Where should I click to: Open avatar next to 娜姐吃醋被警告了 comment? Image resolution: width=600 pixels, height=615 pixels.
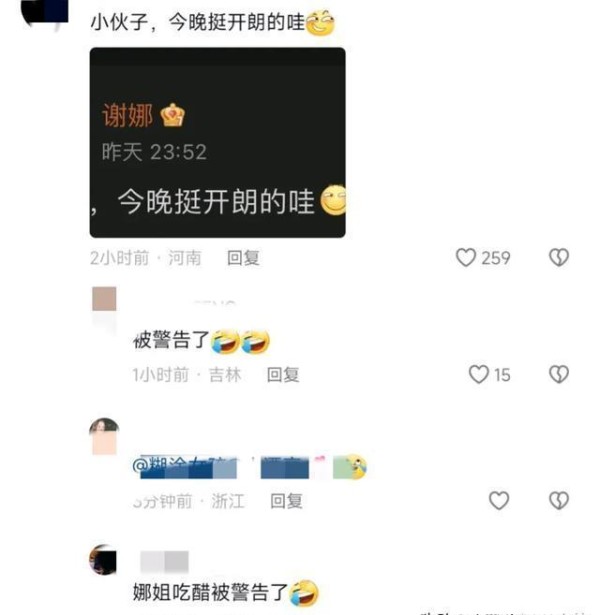[x=103, y=560]
